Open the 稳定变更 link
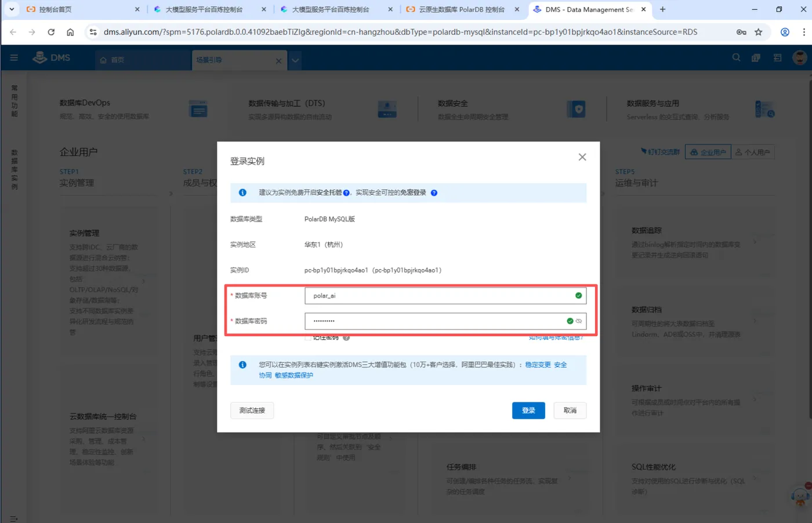This screenshot has height=523, width=812. [538, 365]
